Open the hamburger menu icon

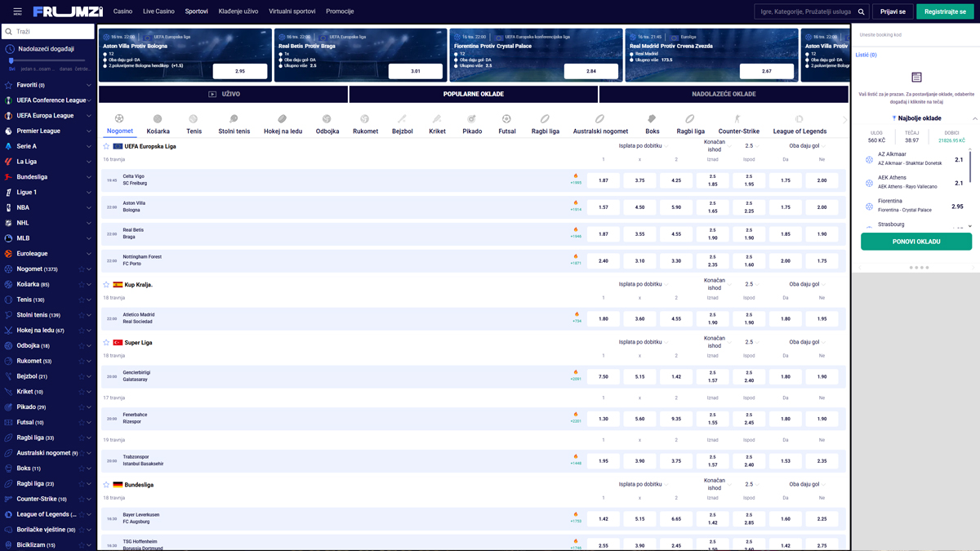pos(17,11)
